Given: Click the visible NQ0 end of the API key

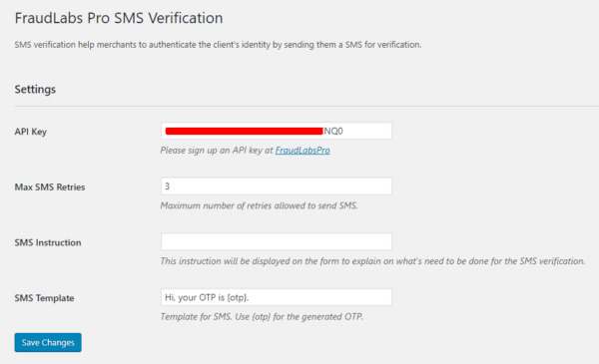Looking at the screenshot, I should coord(333,132).
